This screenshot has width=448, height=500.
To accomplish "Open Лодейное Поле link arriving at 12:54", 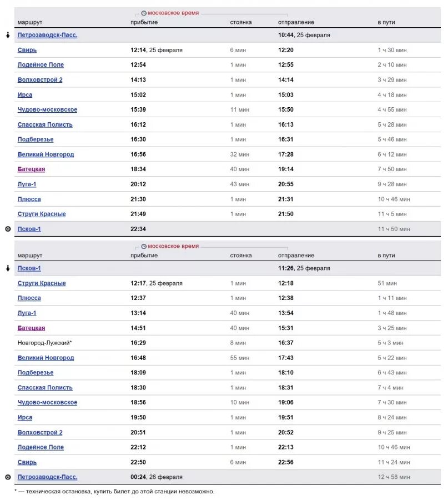I will coord(41,65).
